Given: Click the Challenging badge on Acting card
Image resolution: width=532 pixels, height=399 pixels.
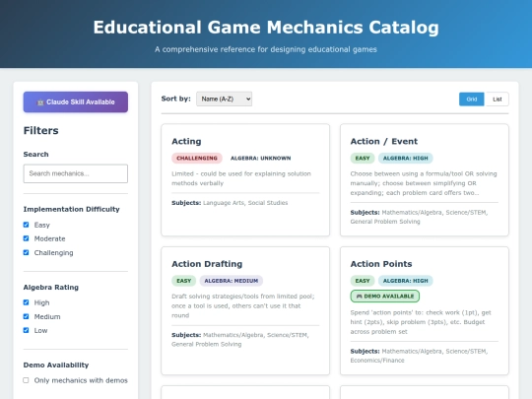Looking at the screenshot, I should coord(197,158).
